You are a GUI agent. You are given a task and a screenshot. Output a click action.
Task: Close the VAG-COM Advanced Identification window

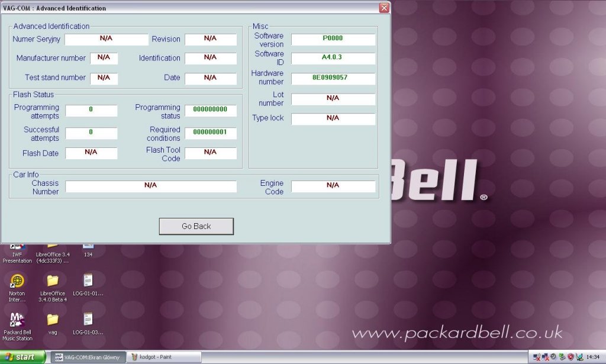pos(383,8)
